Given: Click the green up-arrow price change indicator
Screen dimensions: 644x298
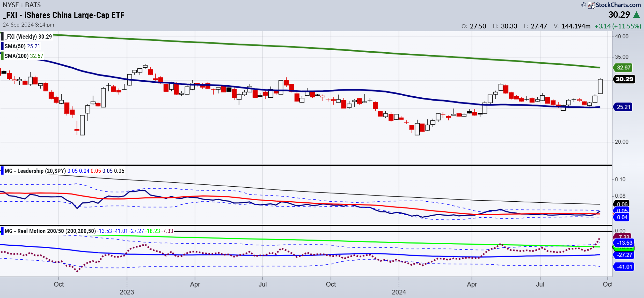Looking at the screenshot, I should 636,14.
